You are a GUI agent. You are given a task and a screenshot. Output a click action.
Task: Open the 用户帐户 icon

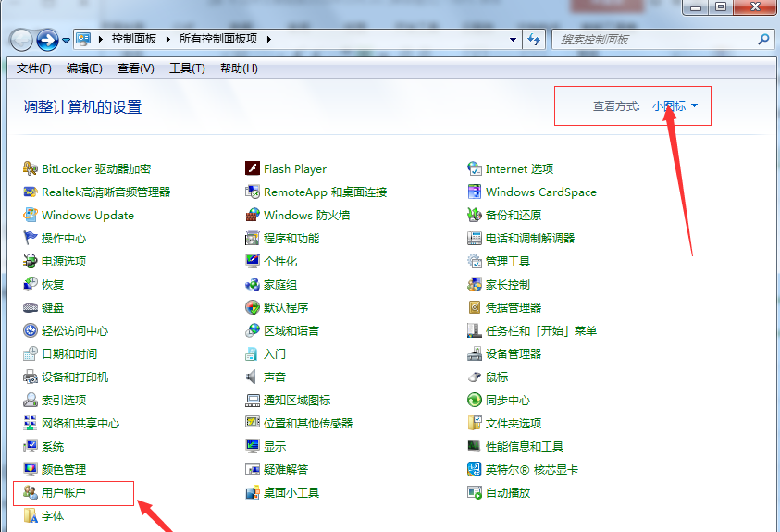(x=31, y=493)
